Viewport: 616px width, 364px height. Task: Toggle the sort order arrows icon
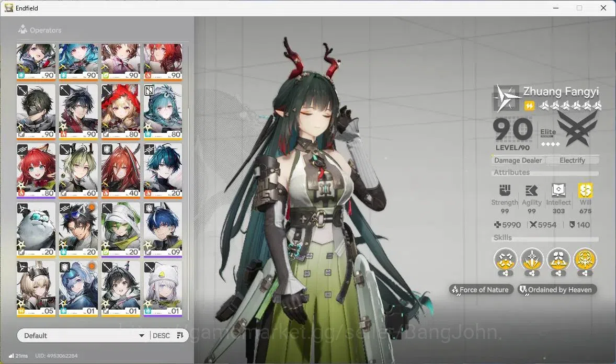pyautogui.click(x=180, y=335)
